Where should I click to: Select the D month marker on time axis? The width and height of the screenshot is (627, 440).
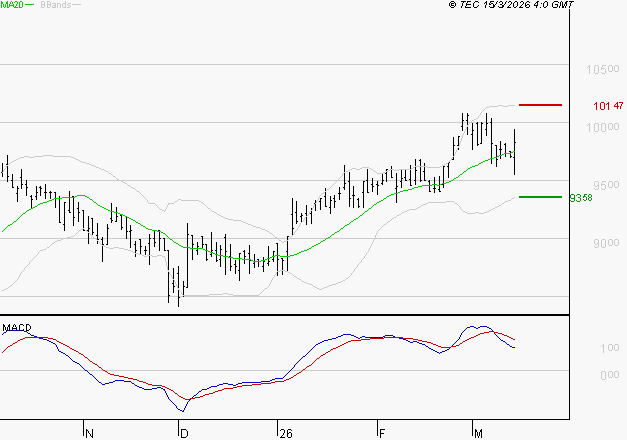(x=183, y=433)
